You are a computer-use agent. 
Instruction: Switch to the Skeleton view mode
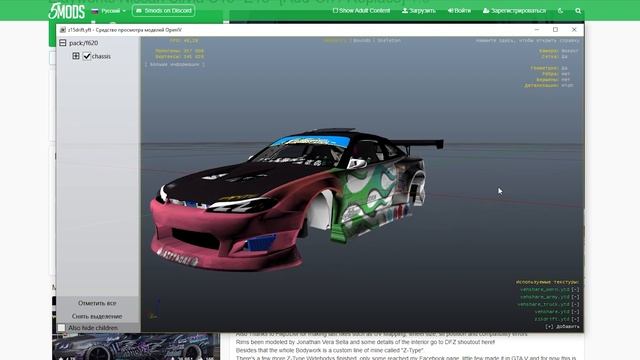389,40
